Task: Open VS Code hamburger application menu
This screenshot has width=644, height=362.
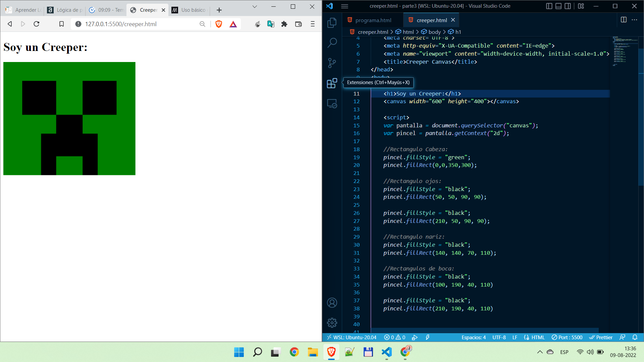Action: (x=344, y=6)
